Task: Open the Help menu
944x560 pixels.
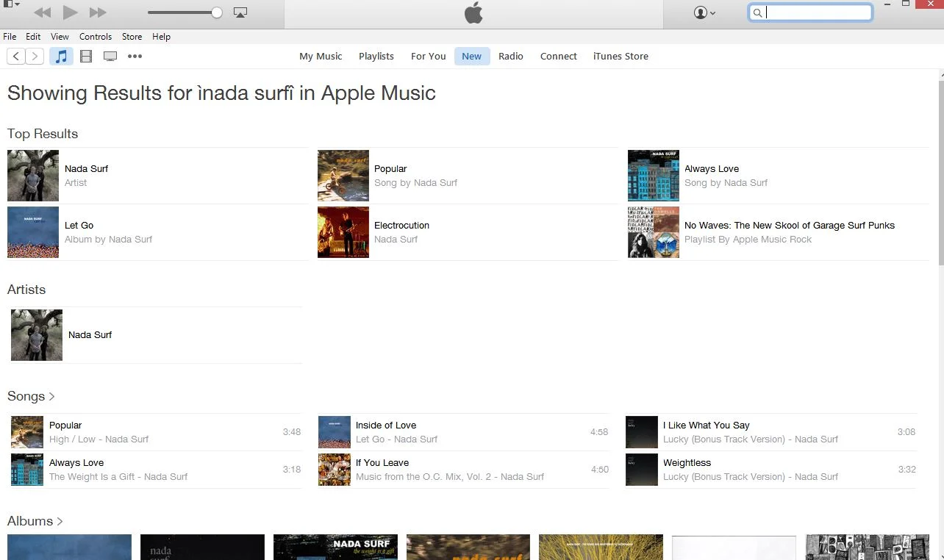Action: click(161, 37)
